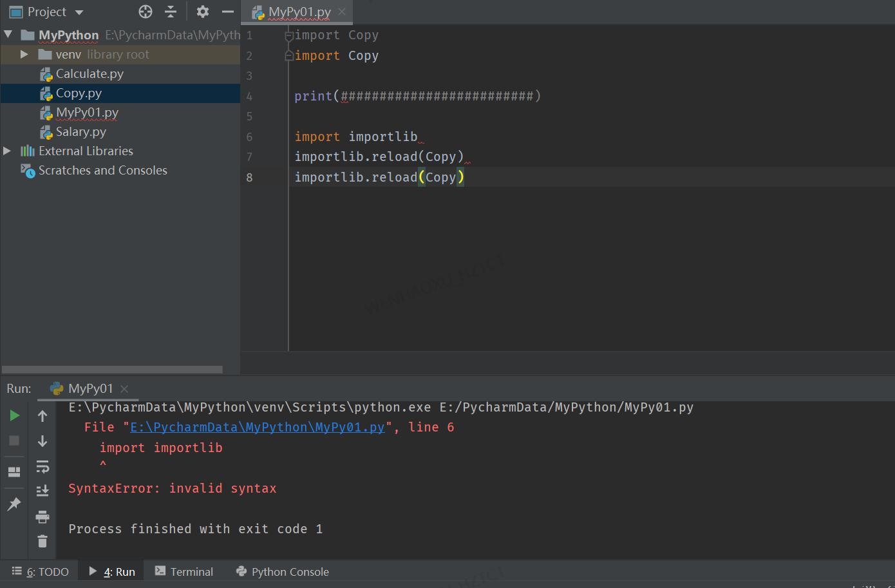Click importlib.reload(Copy) on line 7
The image size is (895, 588).
click(379, 156)
